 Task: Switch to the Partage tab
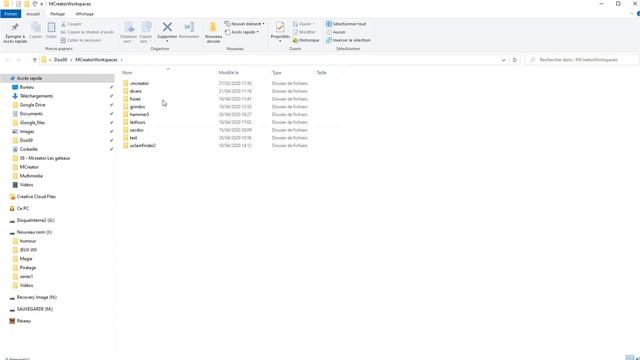58,14
